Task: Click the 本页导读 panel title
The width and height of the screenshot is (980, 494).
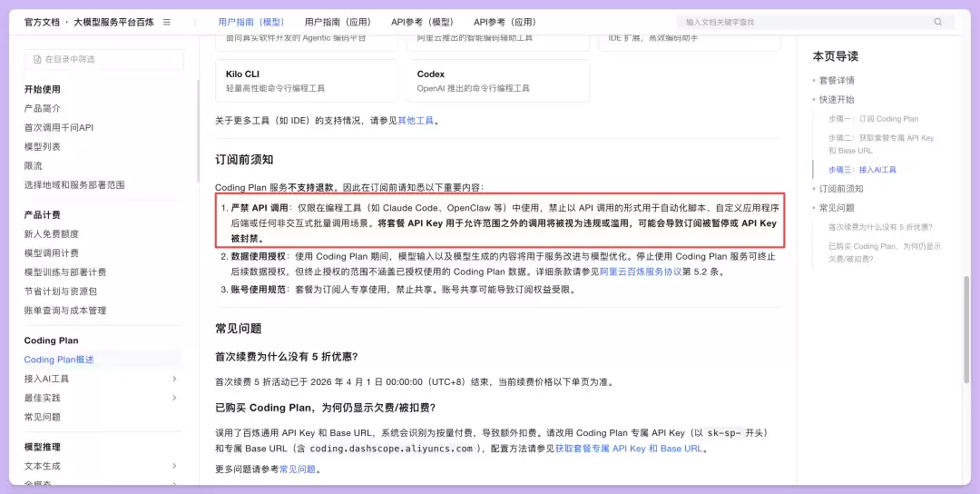Action: tap(835, 56)
